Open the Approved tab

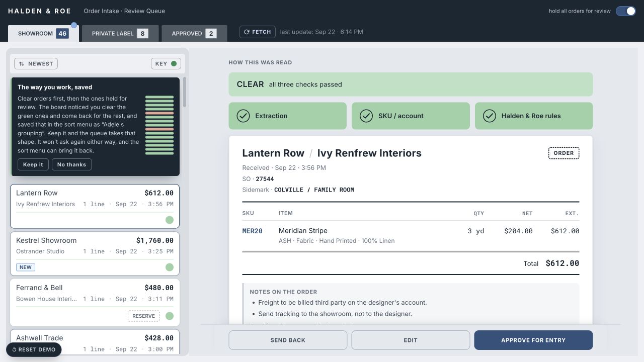(x=194, y=33)
